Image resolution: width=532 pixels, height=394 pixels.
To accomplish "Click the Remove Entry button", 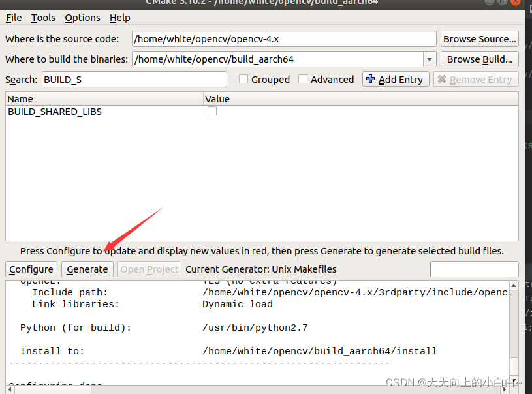I will 476,80.
